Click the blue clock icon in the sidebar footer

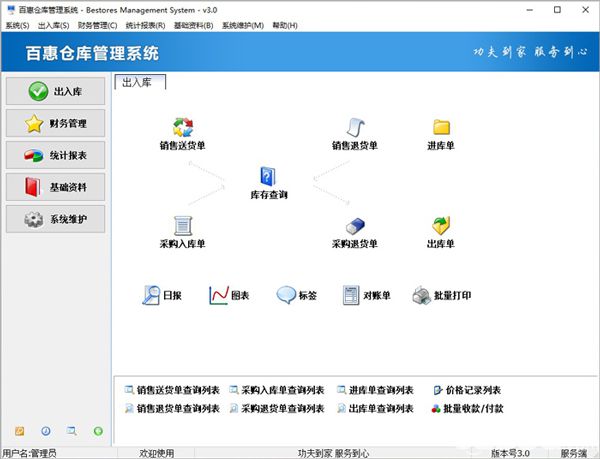click(x=46, y=431)
